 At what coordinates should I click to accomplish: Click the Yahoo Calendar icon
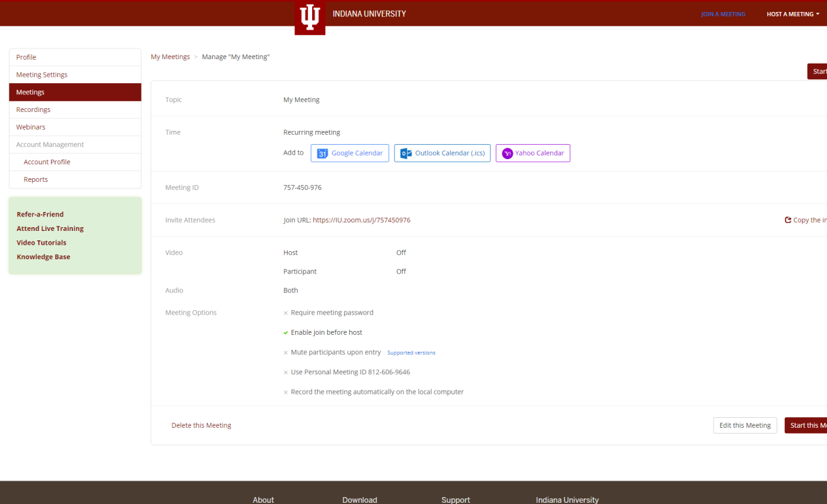point(507,154)
